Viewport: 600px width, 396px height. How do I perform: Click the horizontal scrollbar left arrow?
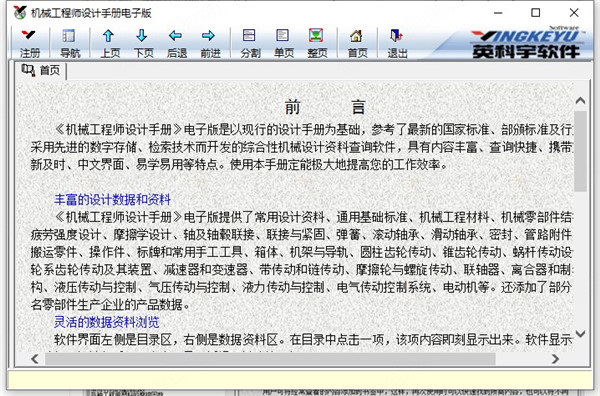(x=34, y=359)
